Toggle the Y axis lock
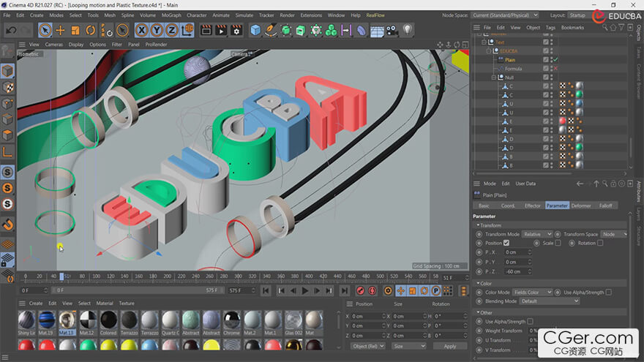This screenshot has height=362, width=644. [157, 31]
